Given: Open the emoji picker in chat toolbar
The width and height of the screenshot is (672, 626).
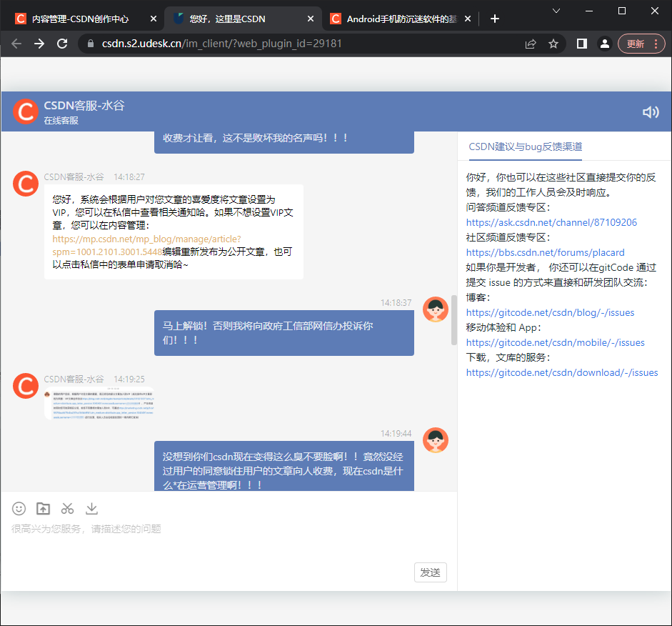Looking at the screenshot, I should coord(19,509).
